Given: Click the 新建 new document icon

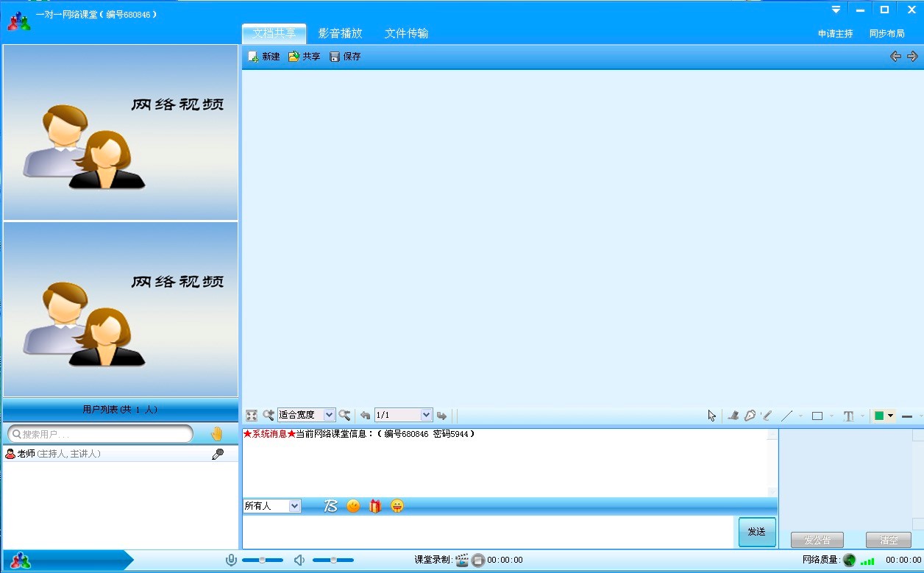Looking at the screenshot, I should tap(253, 57).
